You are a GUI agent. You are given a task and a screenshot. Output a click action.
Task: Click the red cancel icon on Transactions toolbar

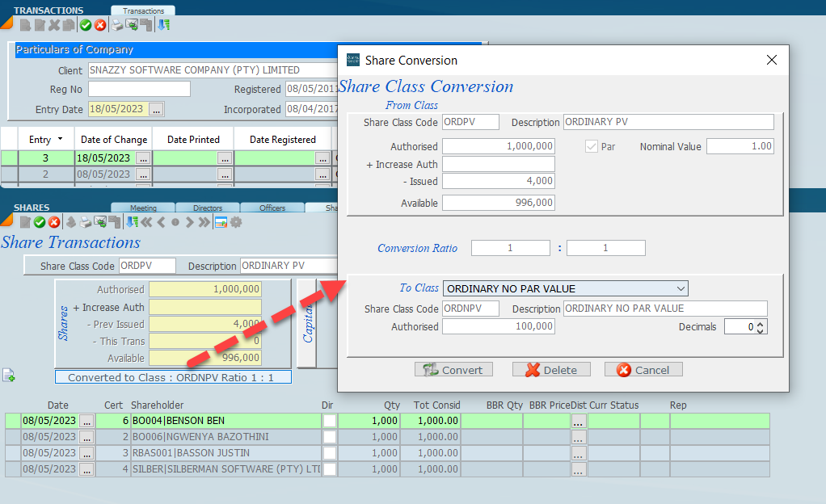pos(99,25)
